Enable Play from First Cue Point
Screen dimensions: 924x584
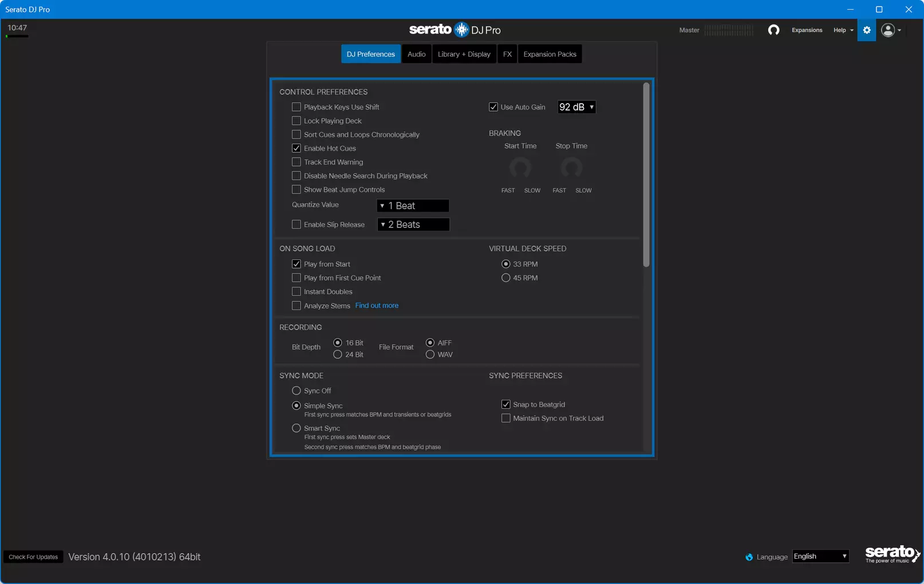point(296,278)
